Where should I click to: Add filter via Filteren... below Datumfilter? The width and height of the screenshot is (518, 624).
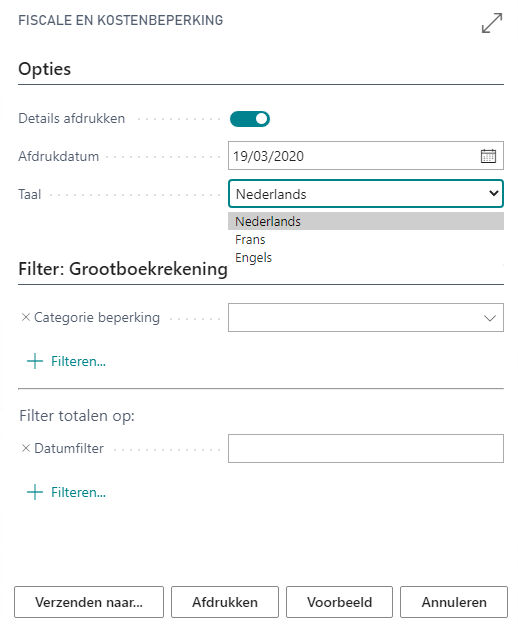click(78, 492)
